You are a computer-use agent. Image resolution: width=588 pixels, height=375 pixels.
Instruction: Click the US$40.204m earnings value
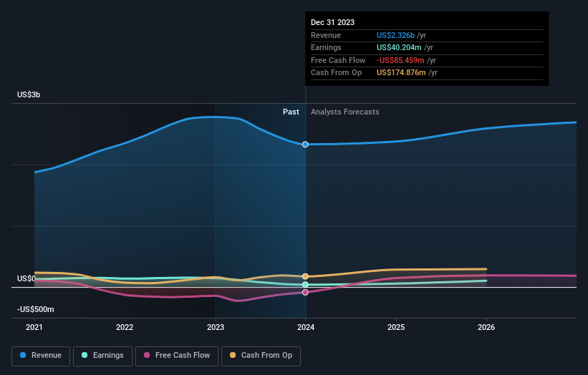(x=399, y=47)
